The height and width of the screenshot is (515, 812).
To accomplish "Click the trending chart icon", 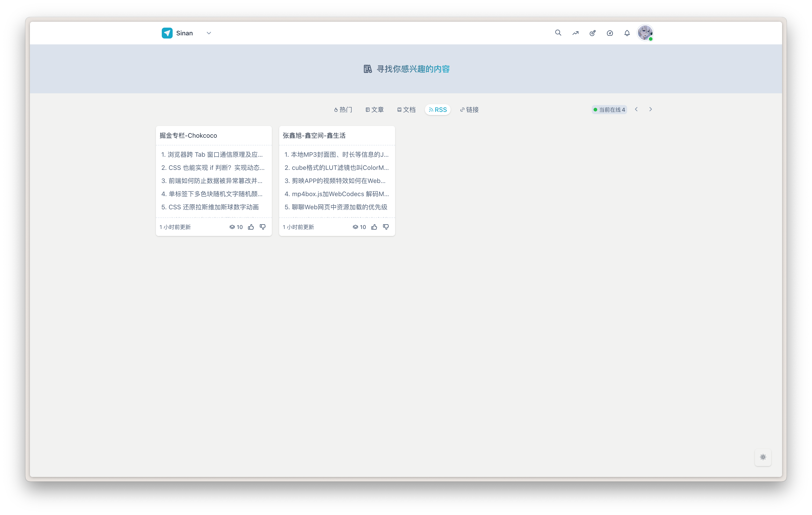I will (575, 33).
